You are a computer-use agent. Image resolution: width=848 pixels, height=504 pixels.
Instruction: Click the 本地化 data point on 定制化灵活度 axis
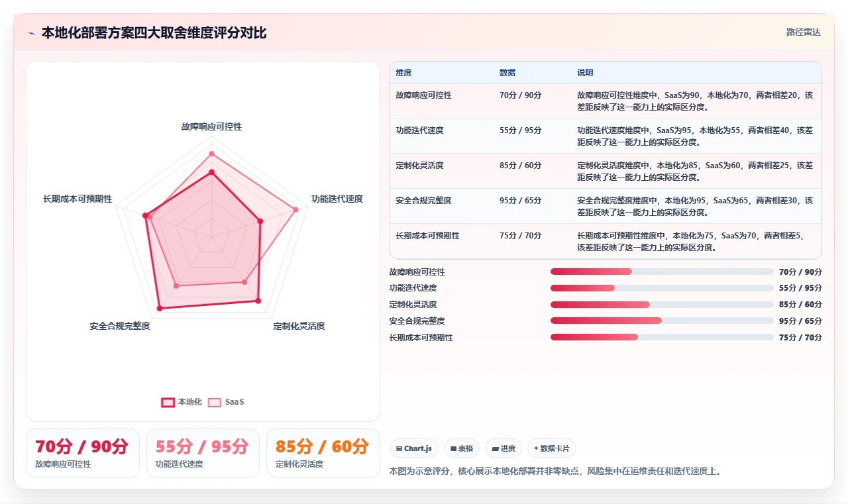pos(258,301)
